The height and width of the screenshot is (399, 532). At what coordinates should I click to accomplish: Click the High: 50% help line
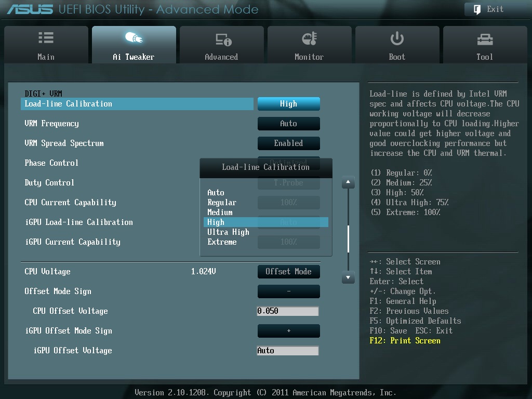point(397,192)
